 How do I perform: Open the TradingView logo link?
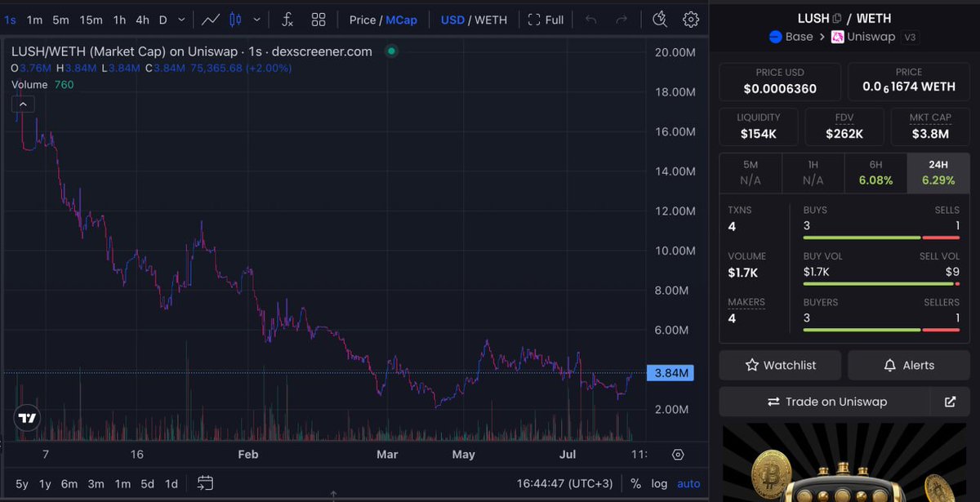(x=28, y=418)
